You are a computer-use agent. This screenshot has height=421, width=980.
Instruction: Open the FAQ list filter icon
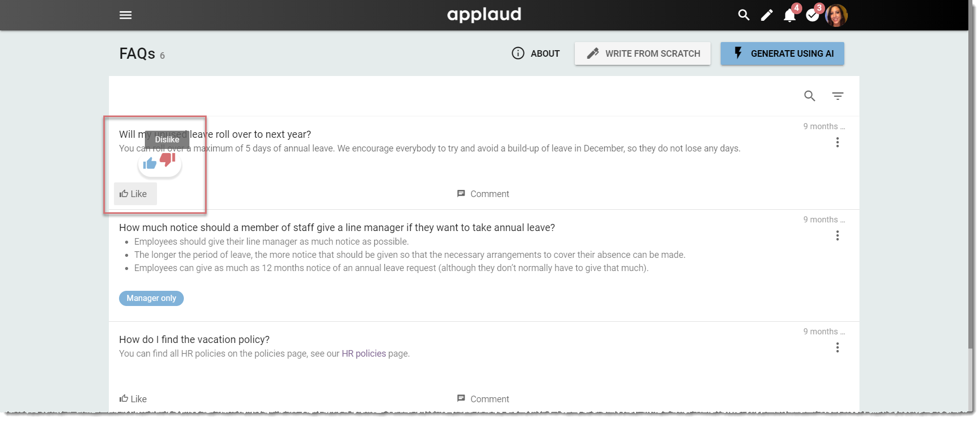click(x=838, y=96)
